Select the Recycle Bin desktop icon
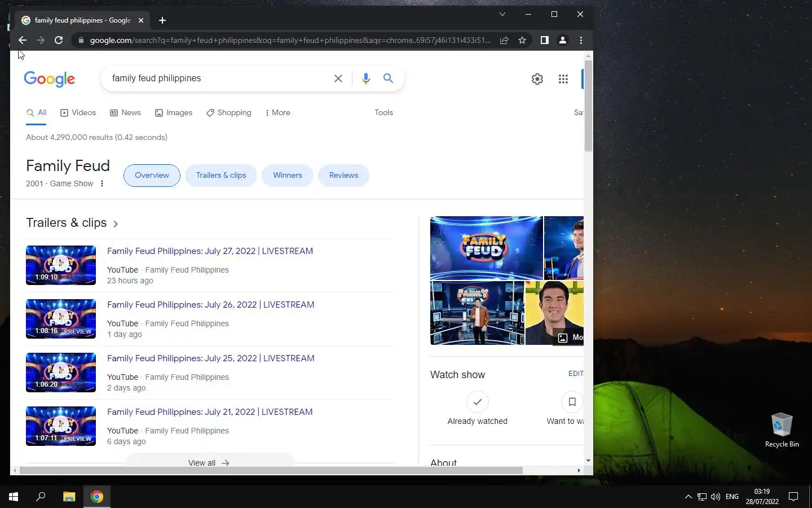Screen dimensions: 812x508 click(x=782, y=430)
